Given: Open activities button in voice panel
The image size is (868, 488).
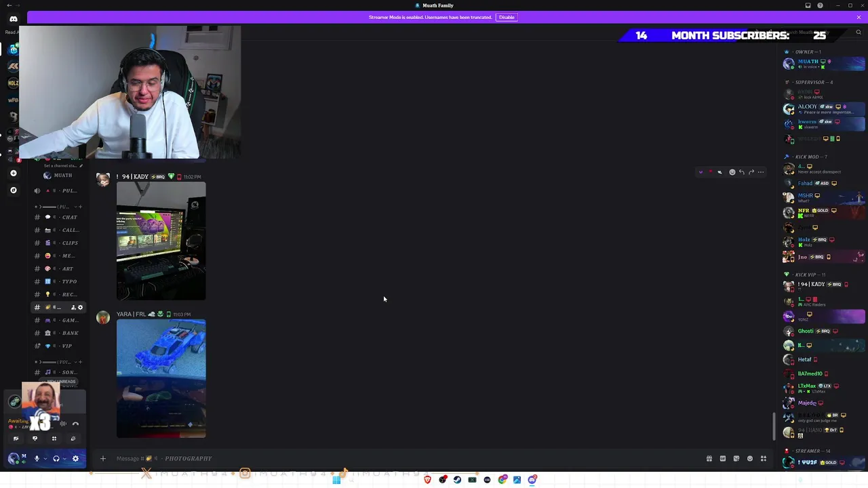Looking at the screenshot, I should click(54, 439).
